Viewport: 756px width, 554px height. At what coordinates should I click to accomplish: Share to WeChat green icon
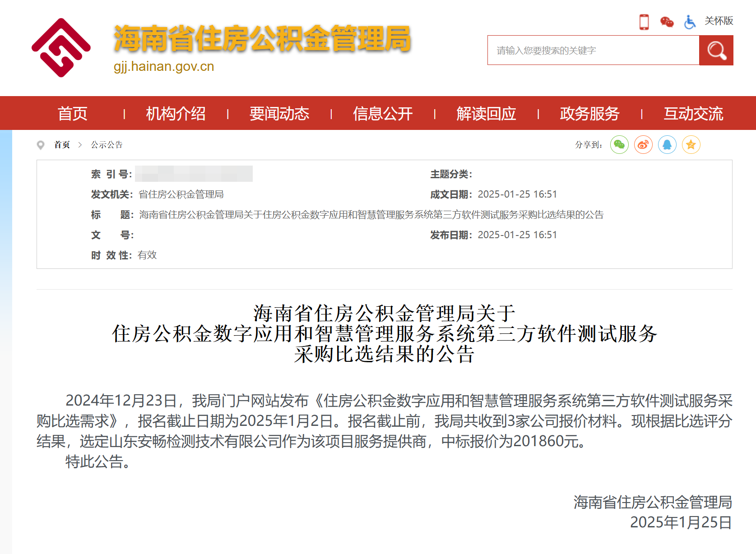pos(619,145)
